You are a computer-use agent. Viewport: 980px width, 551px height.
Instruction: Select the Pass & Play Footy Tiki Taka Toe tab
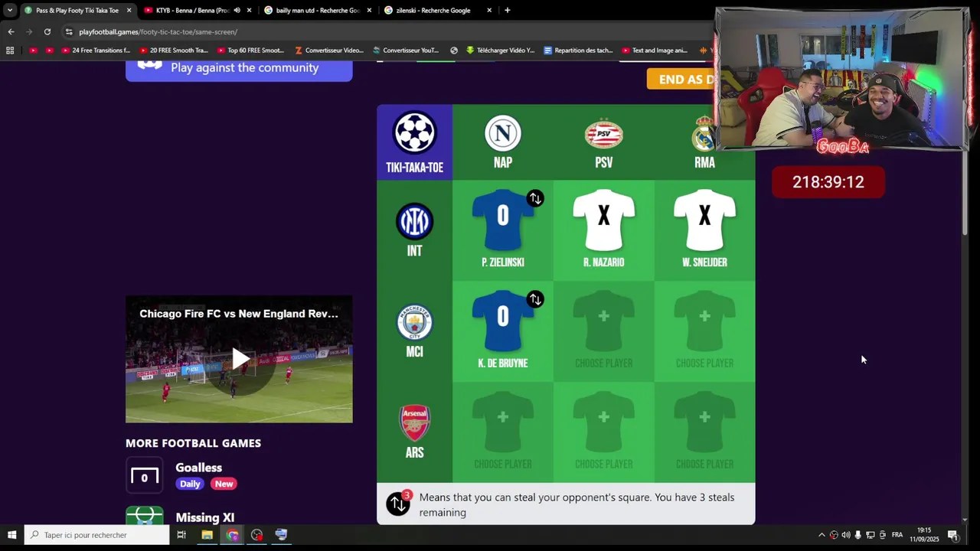(77, 11)
